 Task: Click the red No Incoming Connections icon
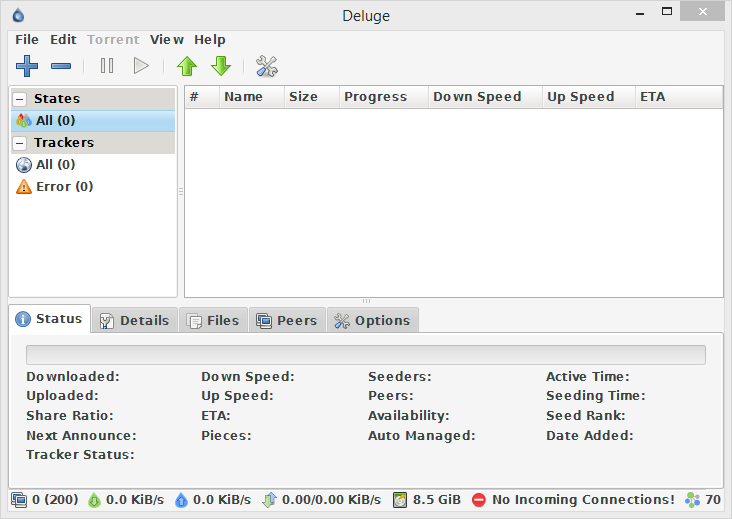479,500
